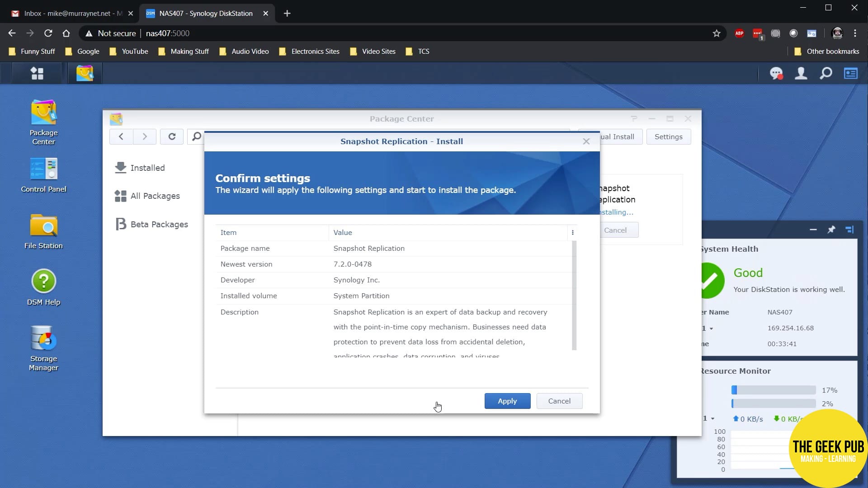Click the System Partition value
The image size is (868, 488).
pos(361,296)
